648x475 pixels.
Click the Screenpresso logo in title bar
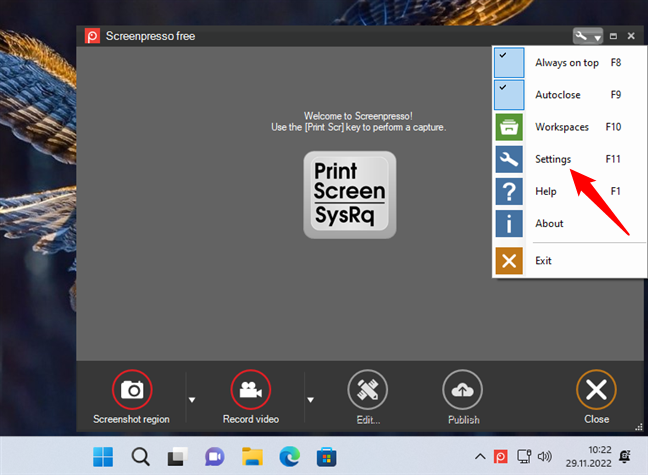click(92, 36)
